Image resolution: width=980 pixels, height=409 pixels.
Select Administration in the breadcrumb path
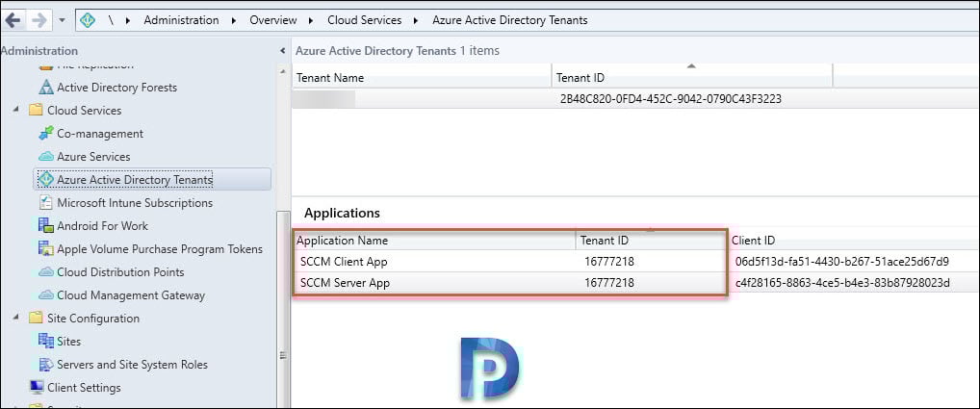coord(181,20)
